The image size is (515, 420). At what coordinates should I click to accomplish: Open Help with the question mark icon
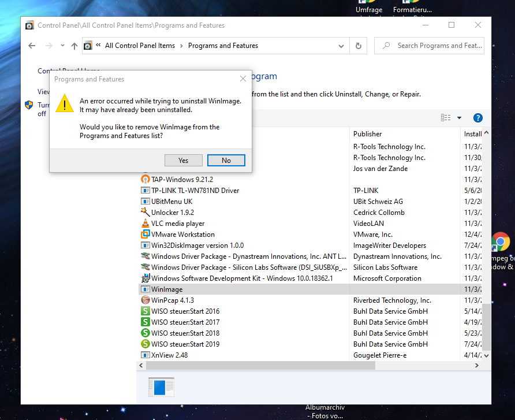pos(478,118)
